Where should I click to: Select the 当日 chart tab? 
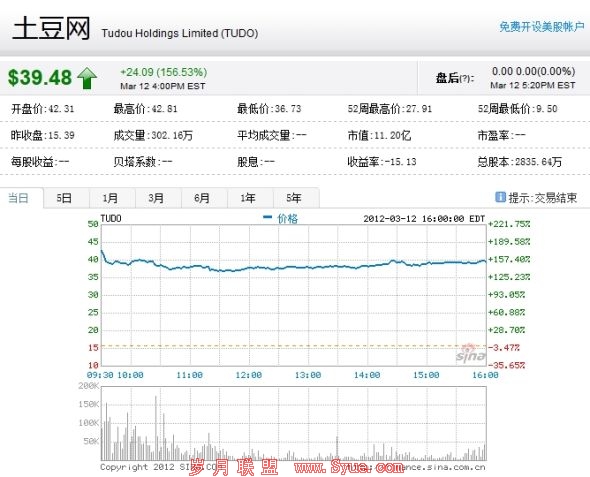coord(18,198)
